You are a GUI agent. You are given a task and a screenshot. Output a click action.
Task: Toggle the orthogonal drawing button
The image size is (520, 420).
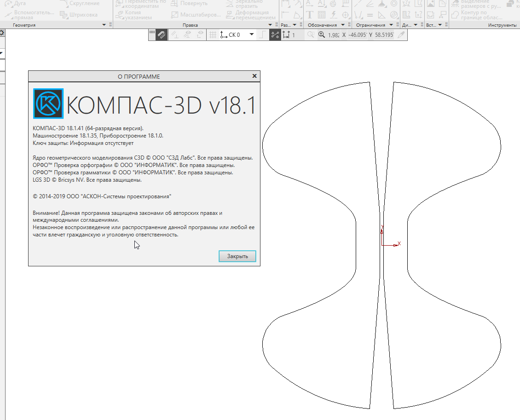pyautogui.click(x=262, y=35)
